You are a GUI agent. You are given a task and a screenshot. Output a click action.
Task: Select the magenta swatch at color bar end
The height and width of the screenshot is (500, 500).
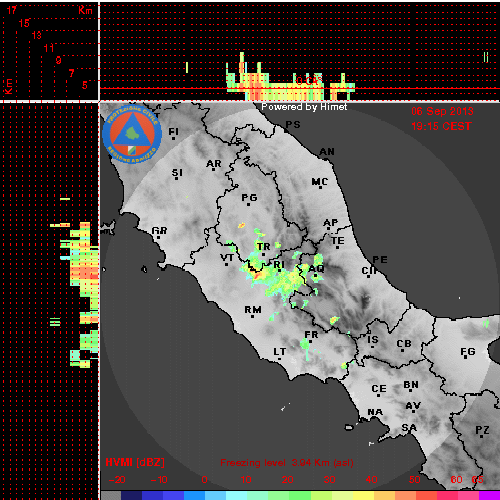[489, 495]
